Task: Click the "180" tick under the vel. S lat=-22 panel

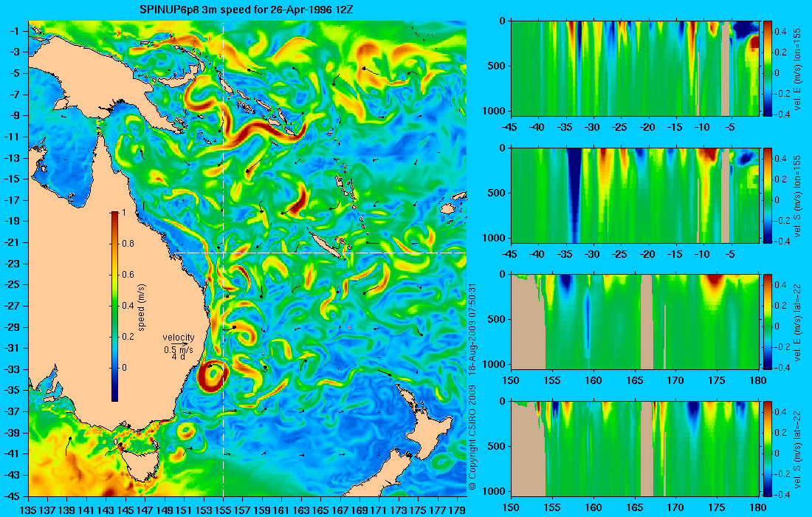Action: coord(759,507)
